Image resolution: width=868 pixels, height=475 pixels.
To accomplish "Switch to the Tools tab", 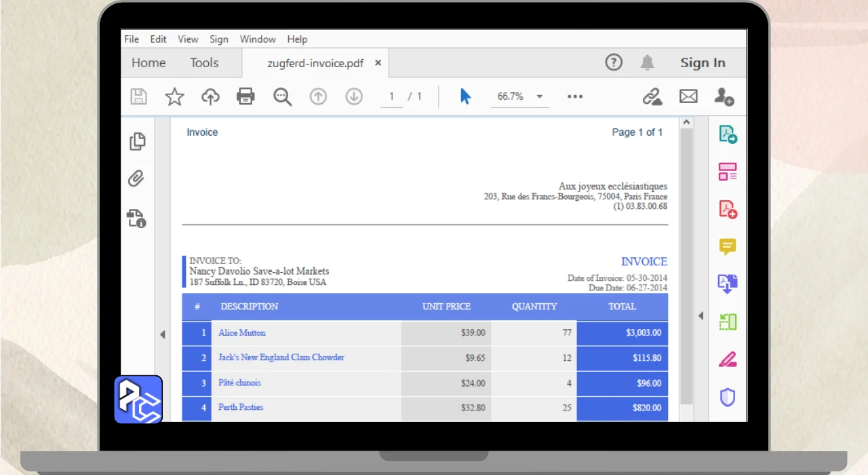I will 204,63.
